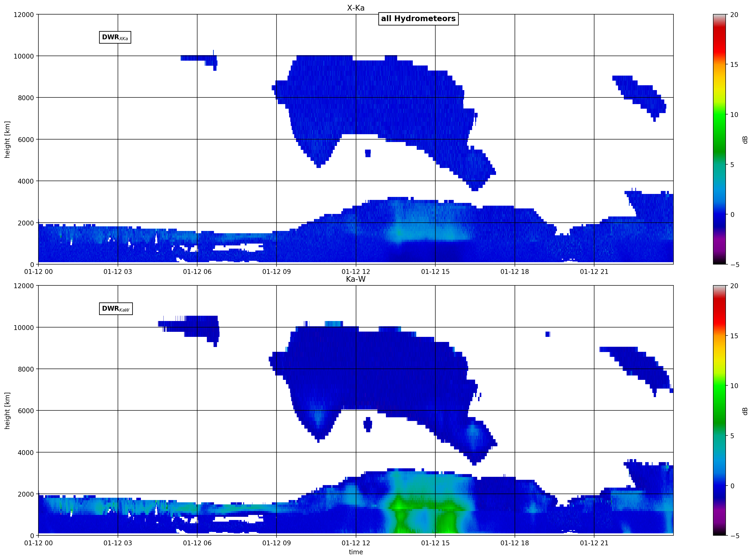
Task: Click the "01-12 18" time tick under the X-Ka plot
Action: pyautogui.click(x=515, y=272)
